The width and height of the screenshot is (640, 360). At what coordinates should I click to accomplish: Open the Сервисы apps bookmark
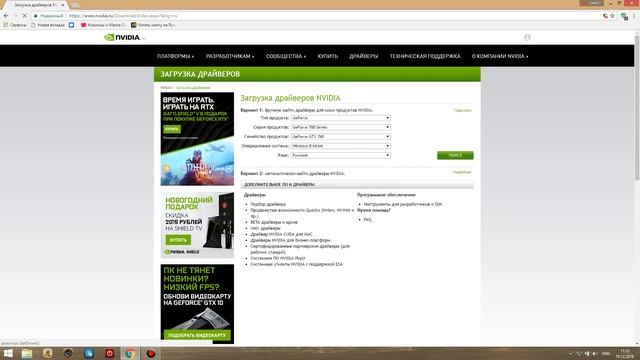[15, 25]
